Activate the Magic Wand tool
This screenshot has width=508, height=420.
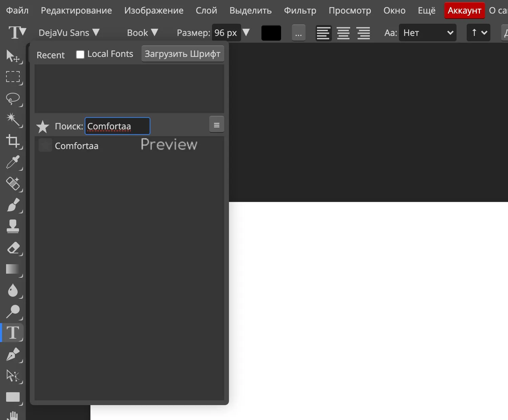tap(13, 120)
